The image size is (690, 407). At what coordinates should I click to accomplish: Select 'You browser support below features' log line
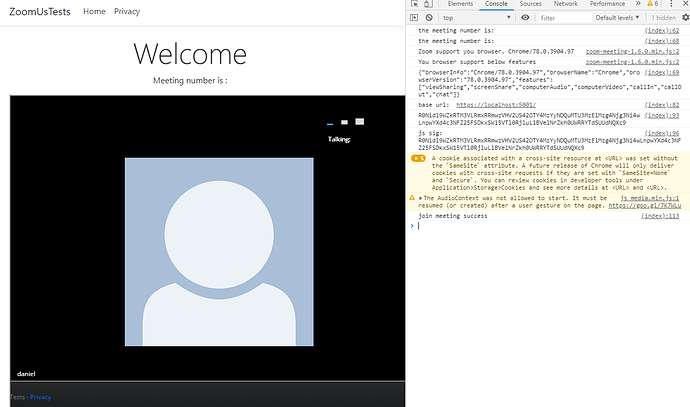point(477,62)
